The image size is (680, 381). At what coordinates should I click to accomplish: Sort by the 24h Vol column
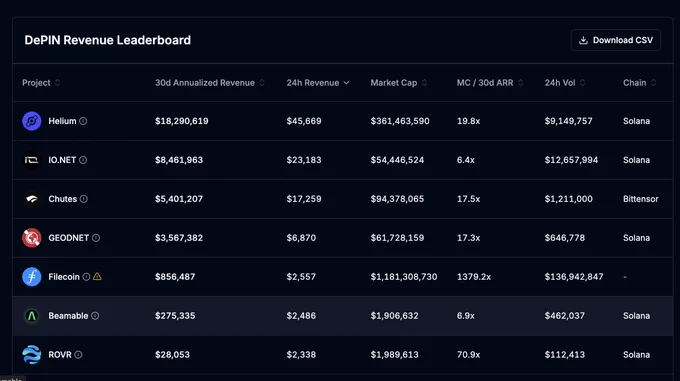565,83
